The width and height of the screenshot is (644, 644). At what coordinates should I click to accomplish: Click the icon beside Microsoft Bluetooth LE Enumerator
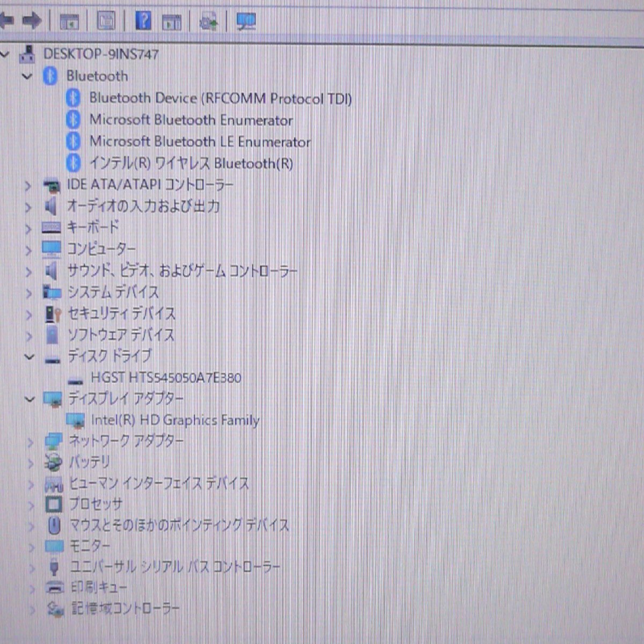click(74, 141)
